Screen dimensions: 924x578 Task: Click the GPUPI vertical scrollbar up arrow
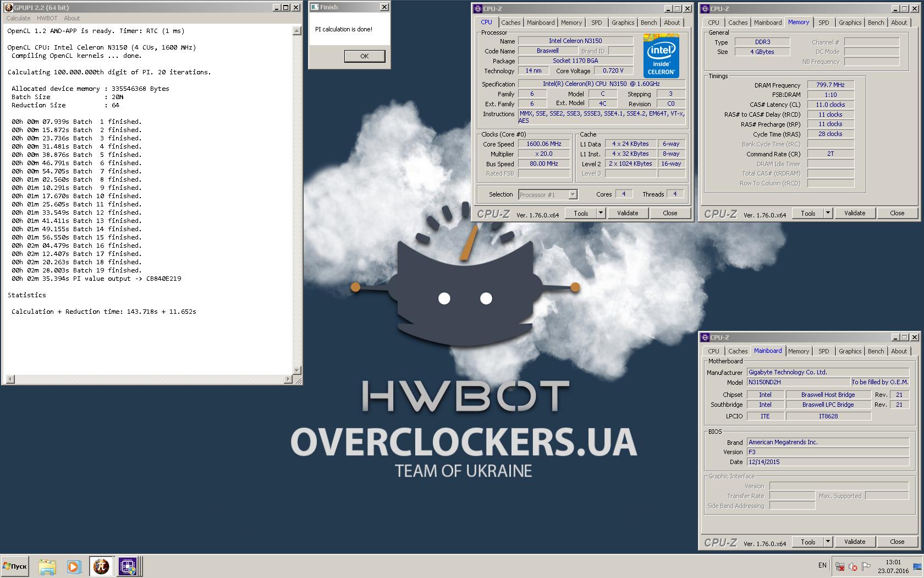297,31
